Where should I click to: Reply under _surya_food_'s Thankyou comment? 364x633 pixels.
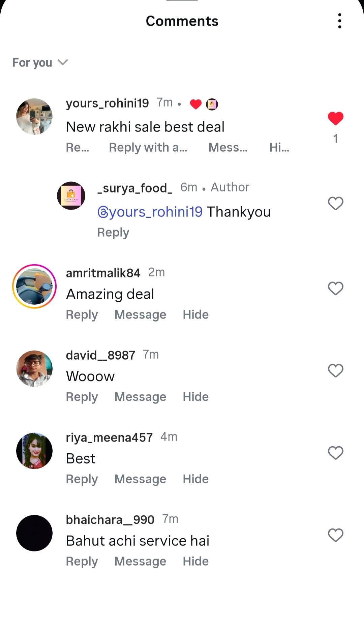pos(113,233)
